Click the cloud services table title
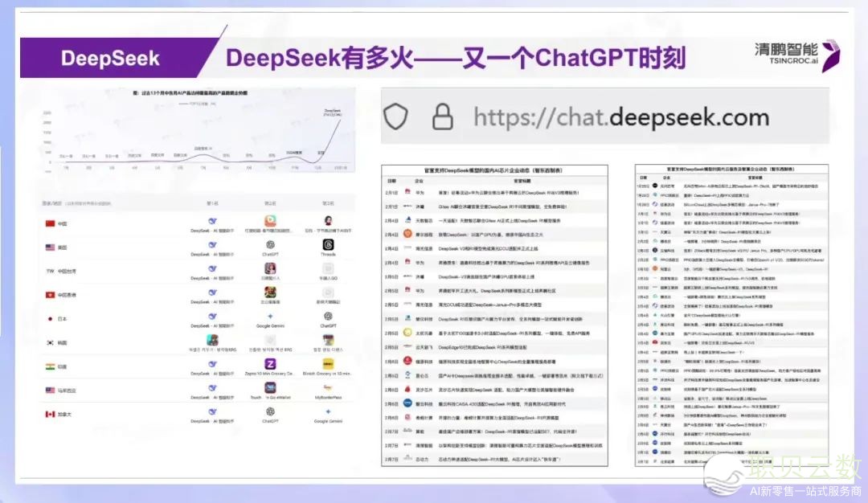Screen dimensions: 868x503 [x=730, y=169]
